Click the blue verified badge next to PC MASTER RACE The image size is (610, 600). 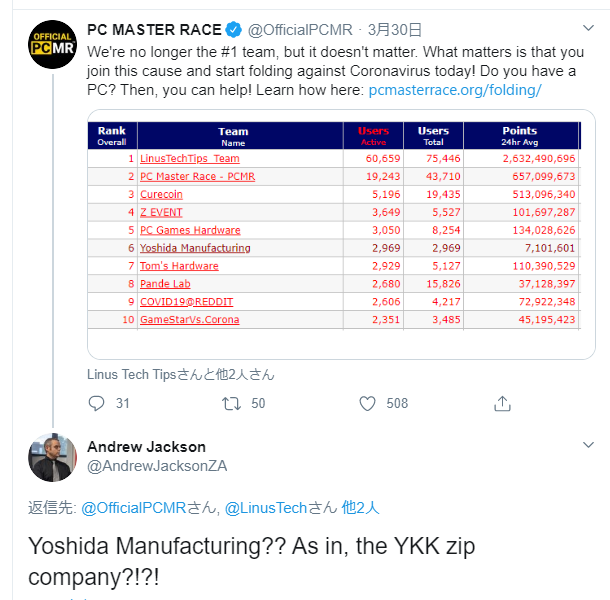pyautogui.click(x=233, y=30)
